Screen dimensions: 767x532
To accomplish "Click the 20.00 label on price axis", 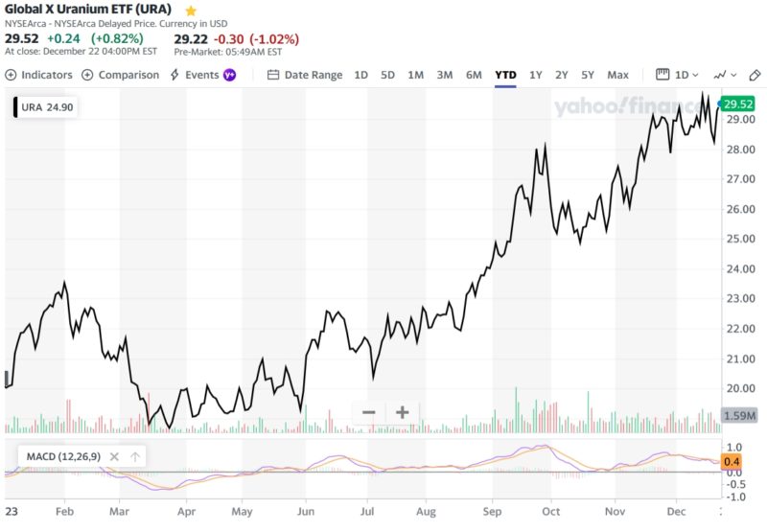I will pos(740,388).
